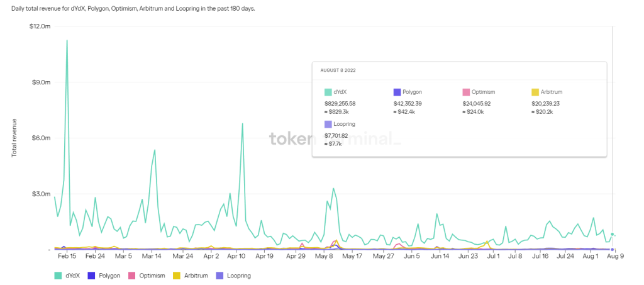Click the $3.0m y-axis label
The height and width of the screenshot is (285, 644).
coord(42,194)
